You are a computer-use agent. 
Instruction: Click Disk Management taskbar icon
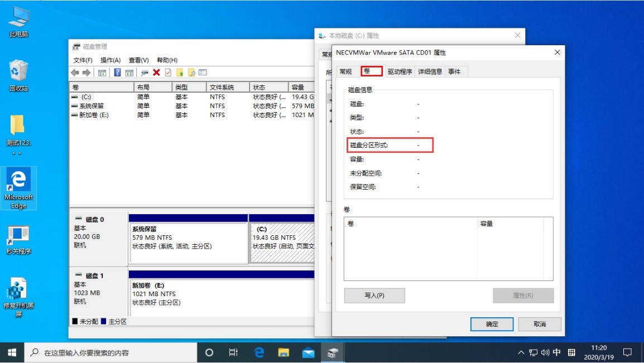pos(332,353)
